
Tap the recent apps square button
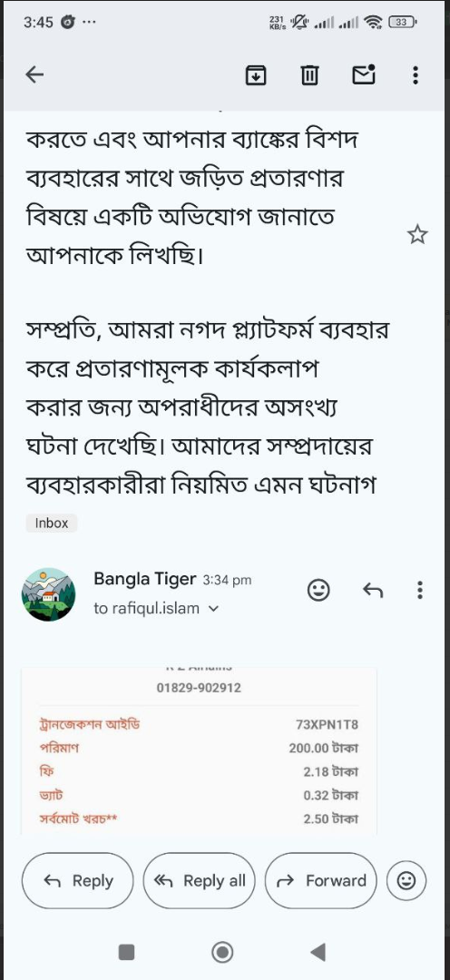click(x=127, y=953)
